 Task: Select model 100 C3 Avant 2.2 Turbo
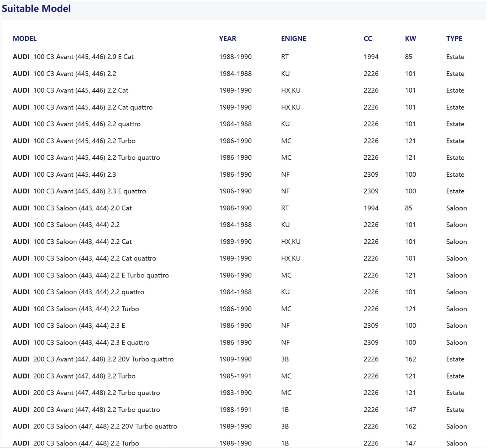tap(74, 141)
